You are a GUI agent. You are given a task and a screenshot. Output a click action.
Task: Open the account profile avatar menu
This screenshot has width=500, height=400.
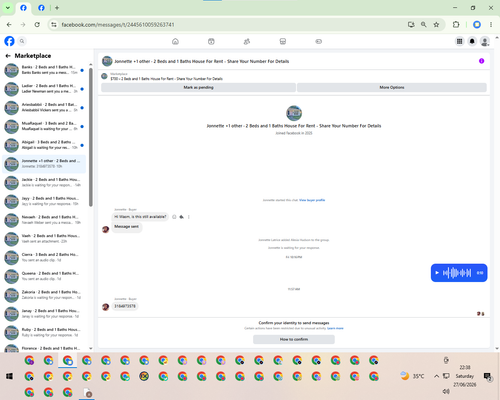pyautogui.click(x=485, y=41)
